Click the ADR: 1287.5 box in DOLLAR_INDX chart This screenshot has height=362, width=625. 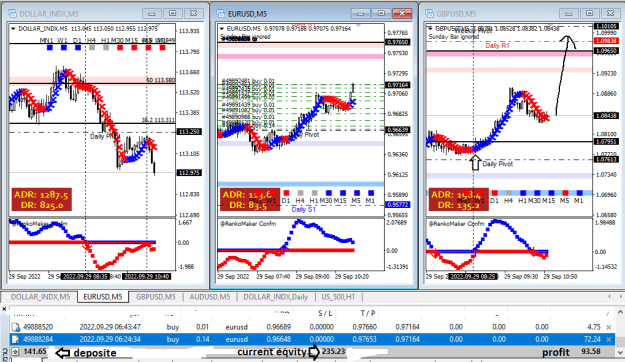coord(41,199)
